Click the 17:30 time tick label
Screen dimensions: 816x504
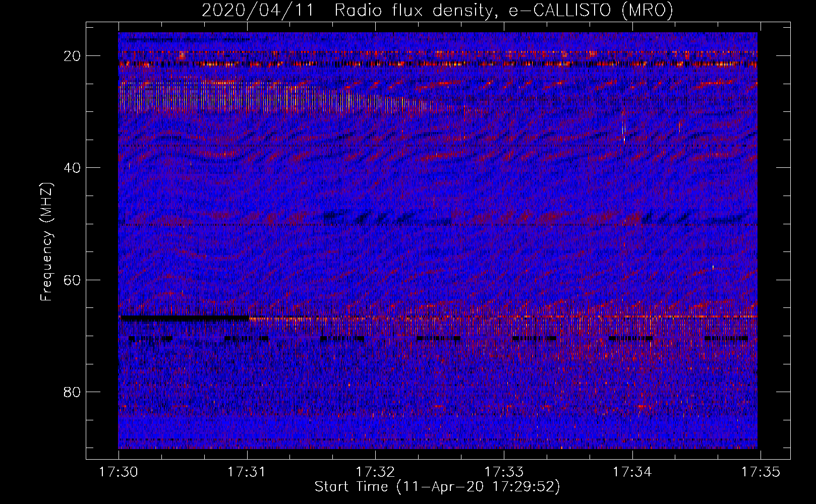119,472
